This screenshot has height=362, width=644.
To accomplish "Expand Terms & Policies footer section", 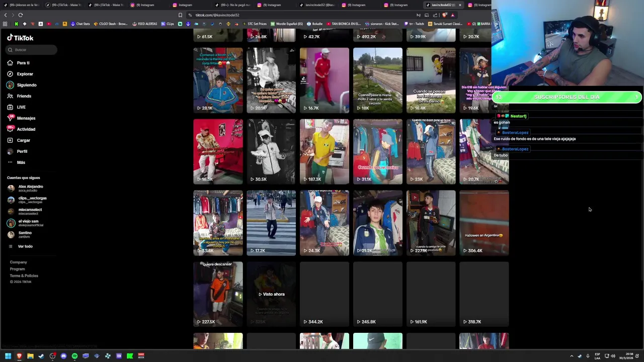I will click(x=24, y=276).
